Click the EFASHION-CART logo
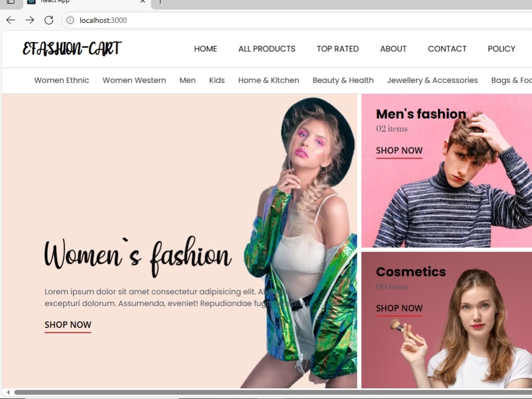Viewport: 532px width, 399px height. [x=72, y=48]
